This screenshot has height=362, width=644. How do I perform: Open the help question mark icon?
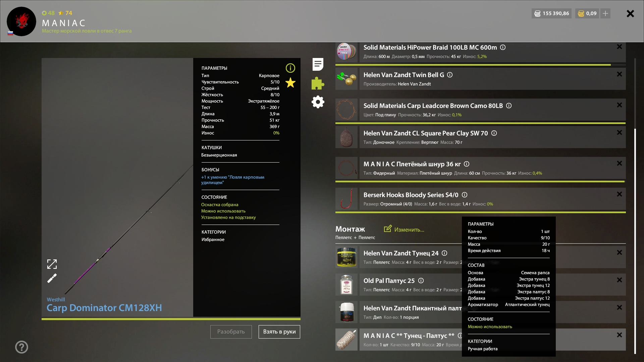click(21, 347)
